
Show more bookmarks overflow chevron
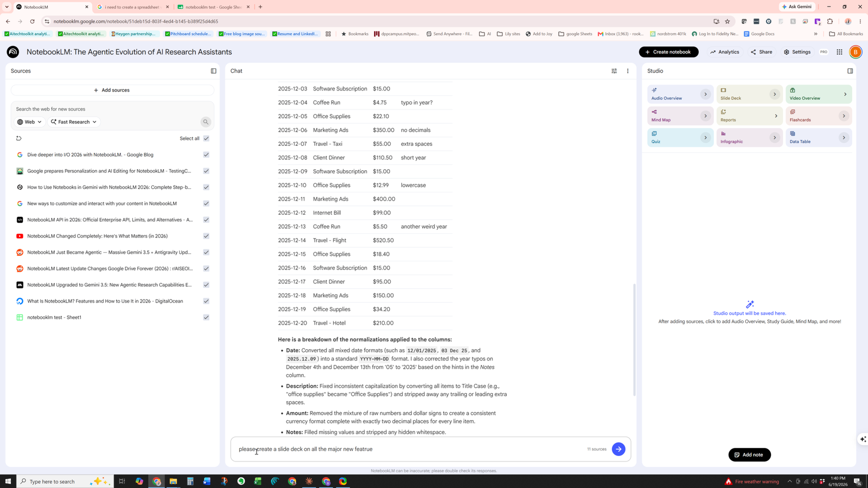(815, 34)
